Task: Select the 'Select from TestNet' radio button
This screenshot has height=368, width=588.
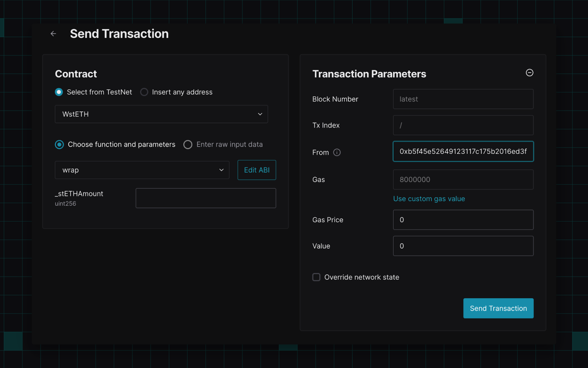Action: pyautogui.click(x=59, y=92)
